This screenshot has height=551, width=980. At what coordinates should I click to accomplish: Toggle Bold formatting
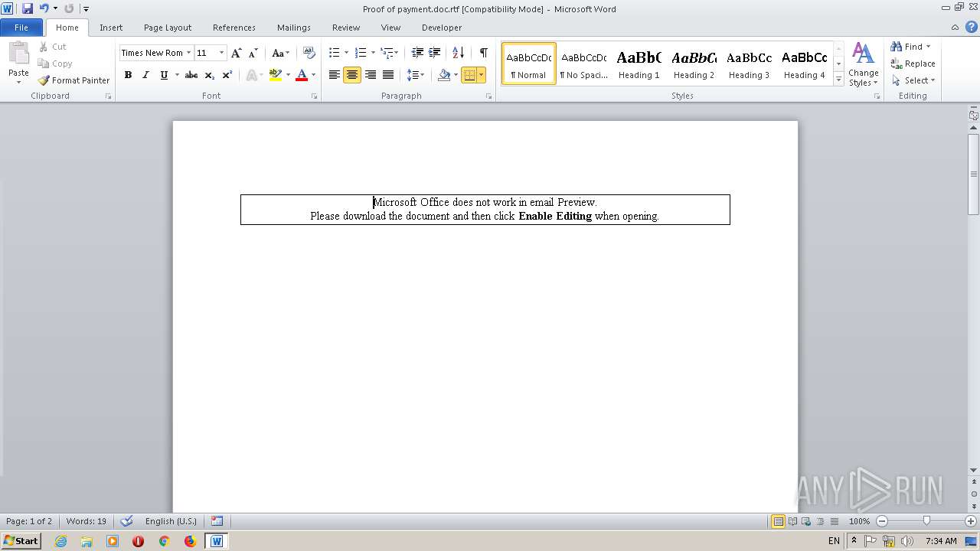pyautogui.click(x=128, y=75)
